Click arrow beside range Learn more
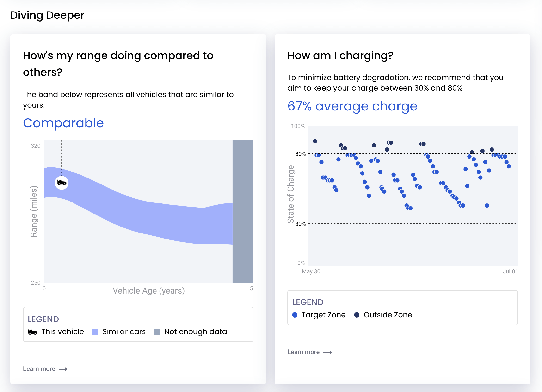This screenshot has width=542, height=392. coord(63,369)
